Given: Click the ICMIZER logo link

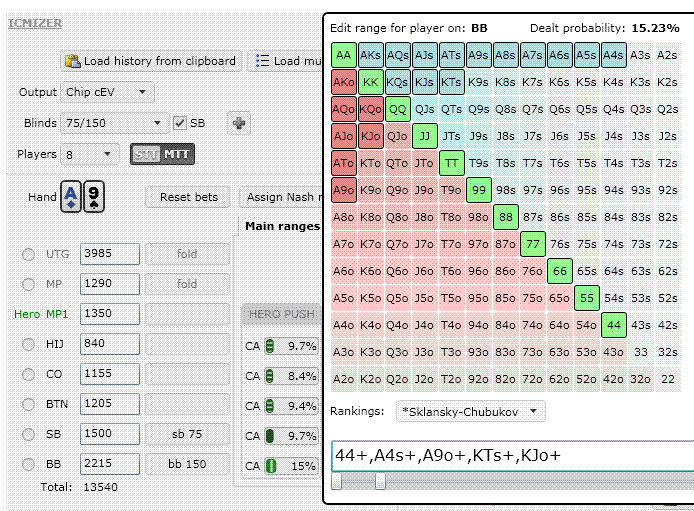Looking at the screenshot, I should pos(35,23).
